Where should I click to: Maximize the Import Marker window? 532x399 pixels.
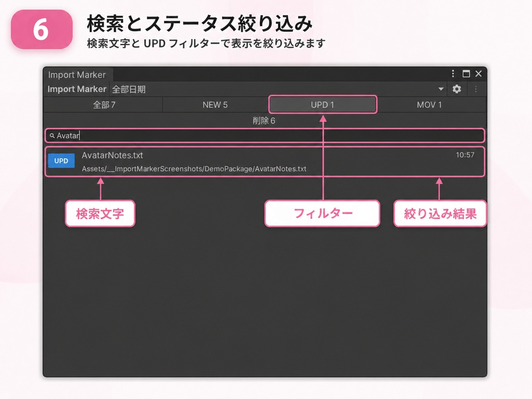[466, 74]
